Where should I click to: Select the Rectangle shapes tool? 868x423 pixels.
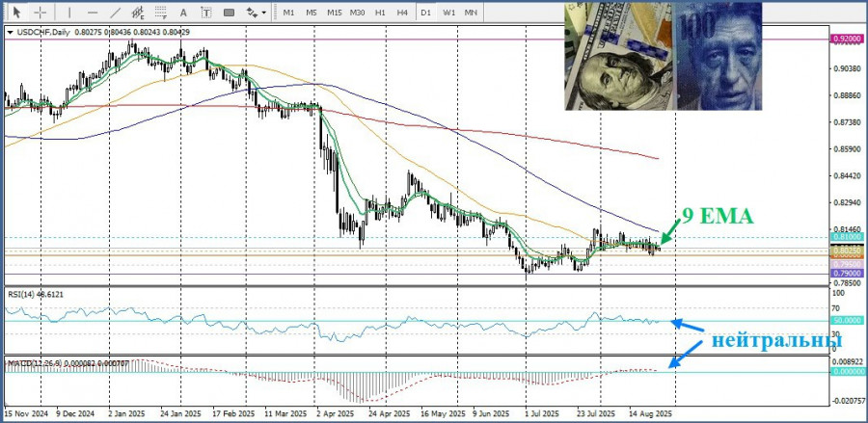[229, 13]
